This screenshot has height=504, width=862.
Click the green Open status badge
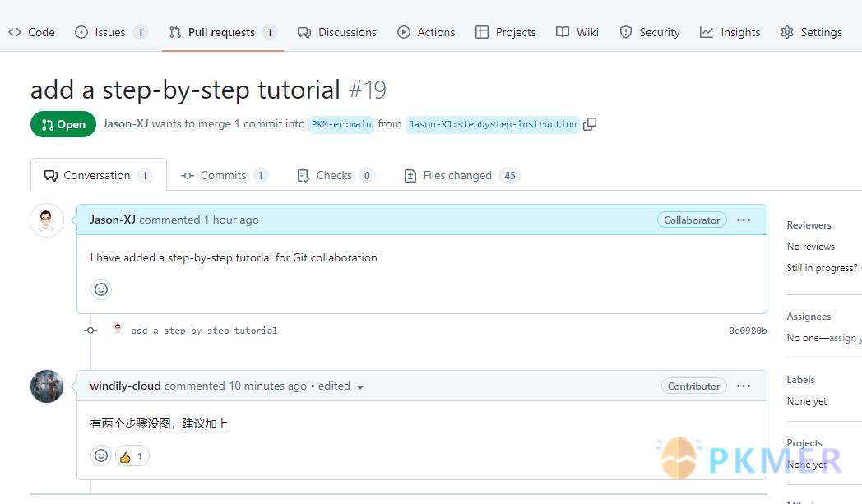pos(63,124)
